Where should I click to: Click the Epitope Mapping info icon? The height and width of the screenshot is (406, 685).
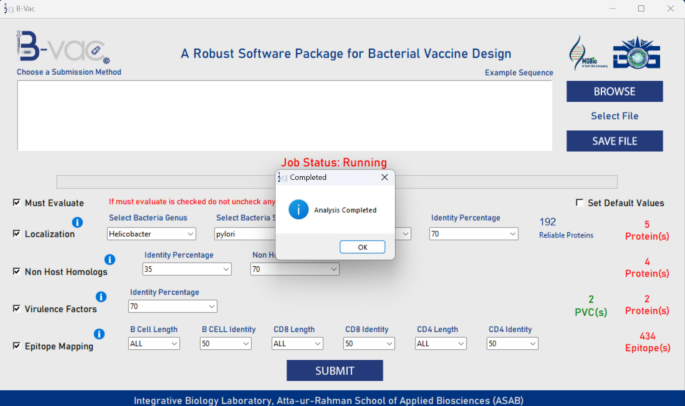coord(99,334)
